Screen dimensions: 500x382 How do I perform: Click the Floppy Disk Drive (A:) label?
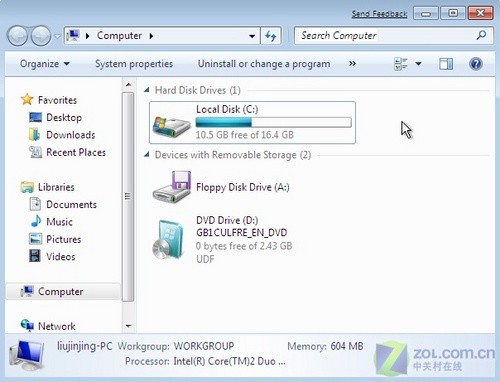[243, 187]
